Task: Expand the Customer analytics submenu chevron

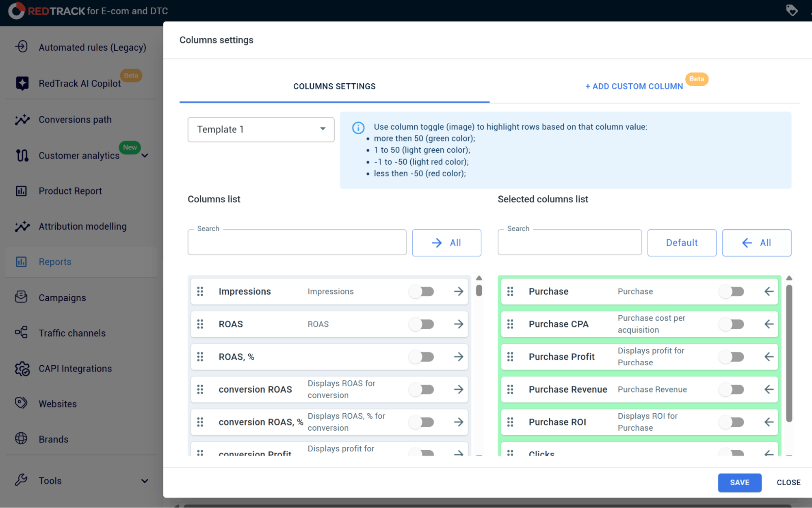Action: [x=145, y=156]
